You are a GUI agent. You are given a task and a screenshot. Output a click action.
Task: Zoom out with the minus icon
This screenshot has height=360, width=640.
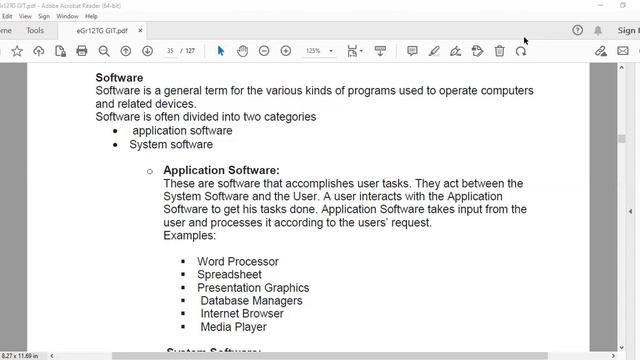tap(264, 51)
